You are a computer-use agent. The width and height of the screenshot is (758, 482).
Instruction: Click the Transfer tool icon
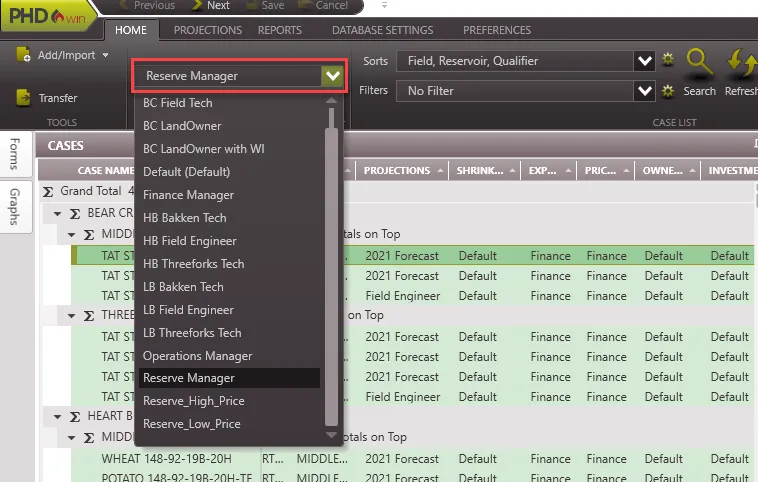click(x=24, y=98)
